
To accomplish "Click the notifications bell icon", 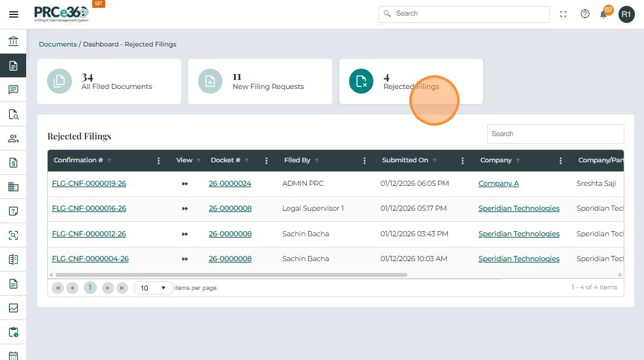I will click(x=603, y=14).
